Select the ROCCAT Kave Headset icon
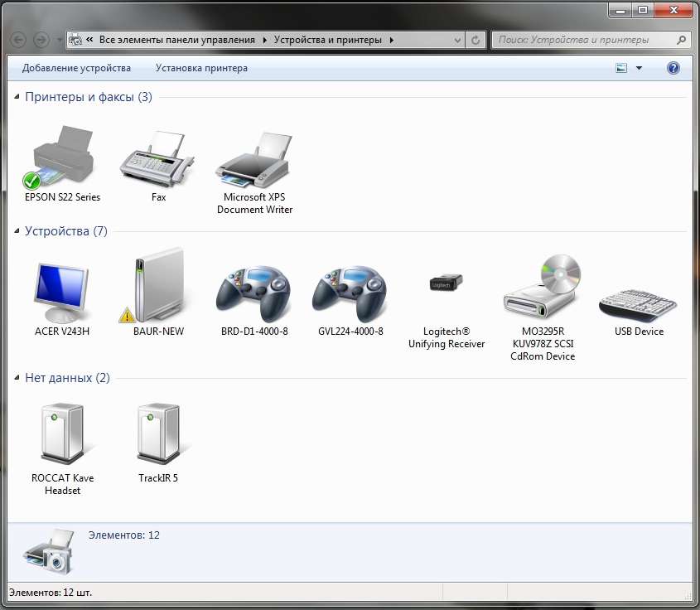The width and height of the screenshot is (700, 610). point(62,434)
